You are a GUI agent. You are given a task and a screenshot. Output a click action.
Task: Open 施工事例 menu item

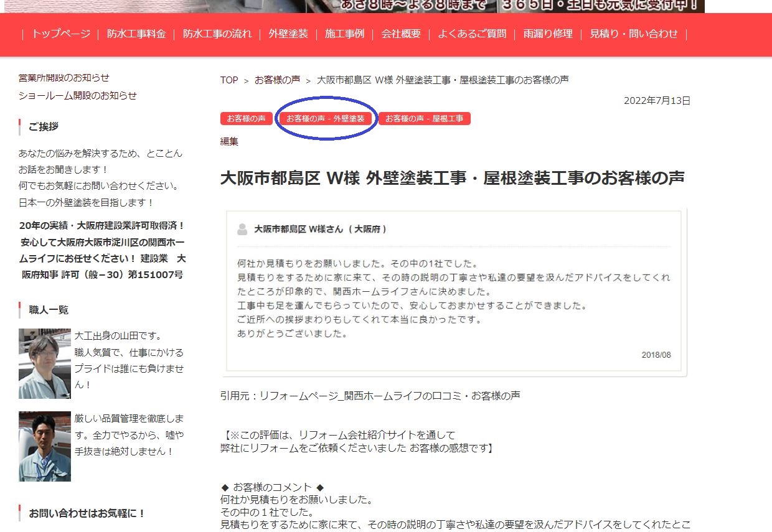[x=344, y=34]
